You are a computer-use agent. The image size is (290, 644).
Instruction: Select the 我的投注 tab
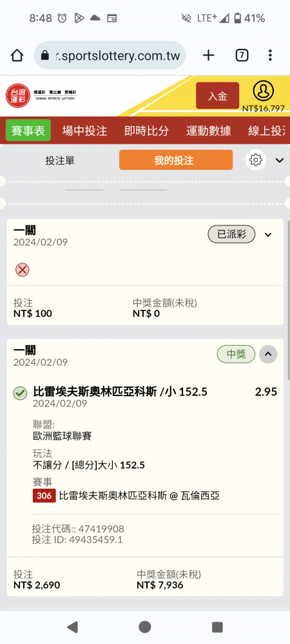point(176,160)
